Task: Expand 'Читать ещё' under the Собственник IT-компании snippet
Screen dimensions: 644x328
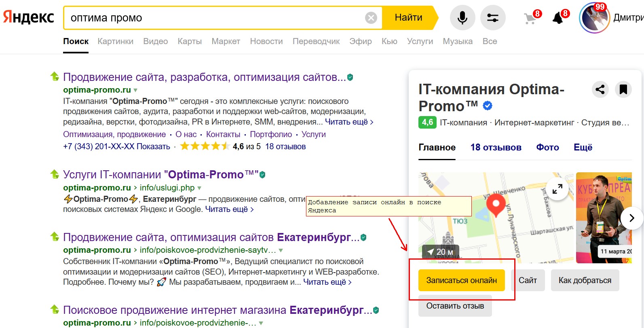Action: (327, 282)
